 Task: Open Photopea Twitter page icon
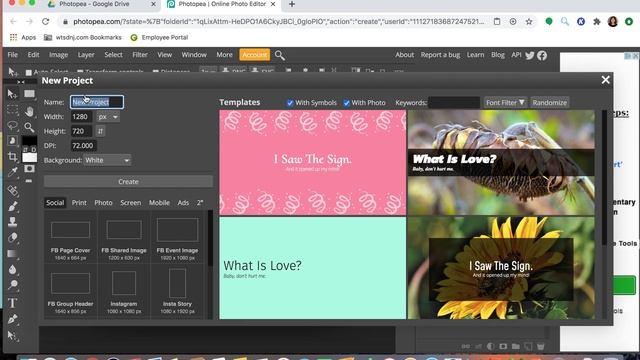click(x=530, y=56)
